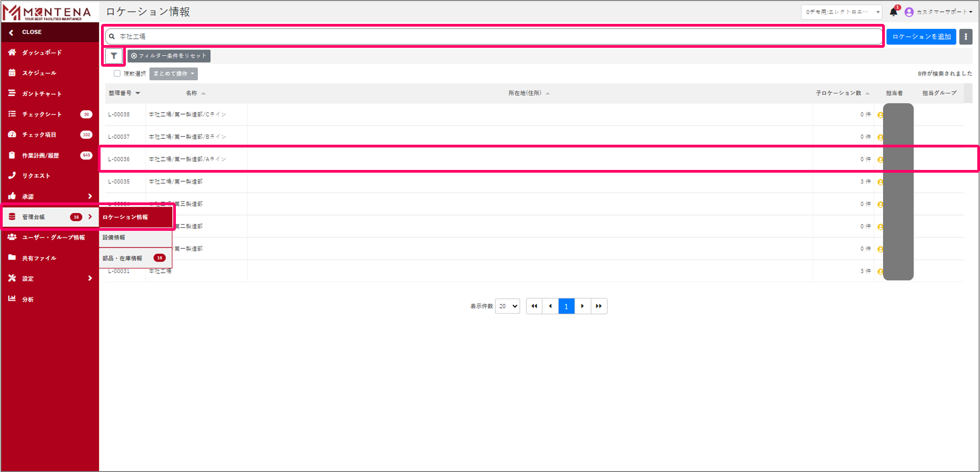This screenshot has height=472, width=980.
Task: Go to the last page arrow
Action: pos(598,306)
